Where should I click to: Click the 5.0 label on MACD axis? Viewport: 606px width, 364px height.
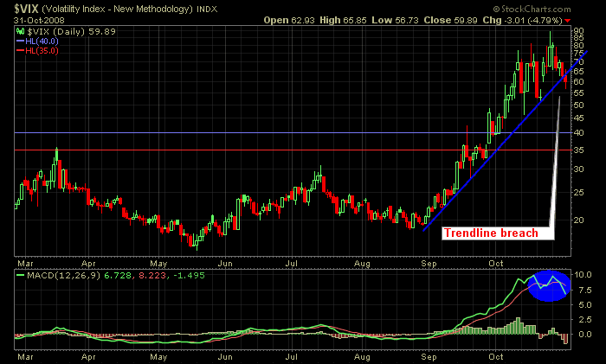pyautogui.click(x=585, y=305)
